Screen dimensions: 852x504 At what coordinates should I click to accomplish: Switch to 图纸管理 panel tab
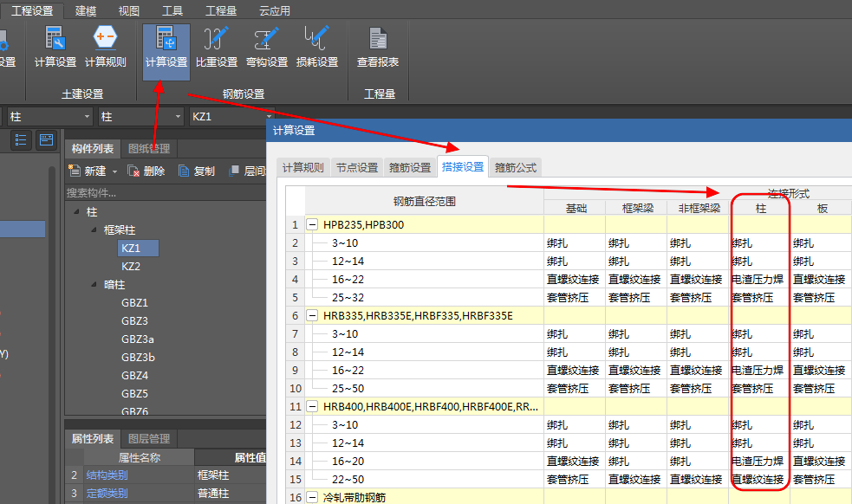click(149, 148)
